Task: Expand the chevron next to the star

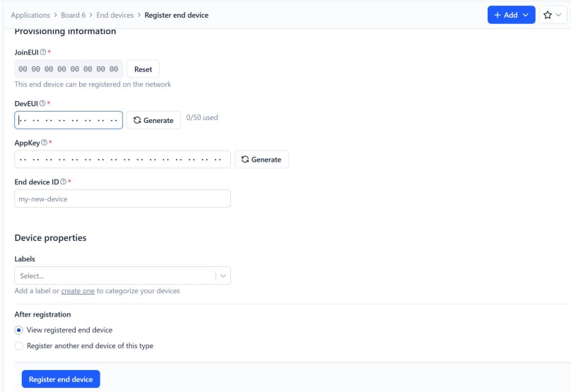Action: pyautogui.click(x=558, y=15)
